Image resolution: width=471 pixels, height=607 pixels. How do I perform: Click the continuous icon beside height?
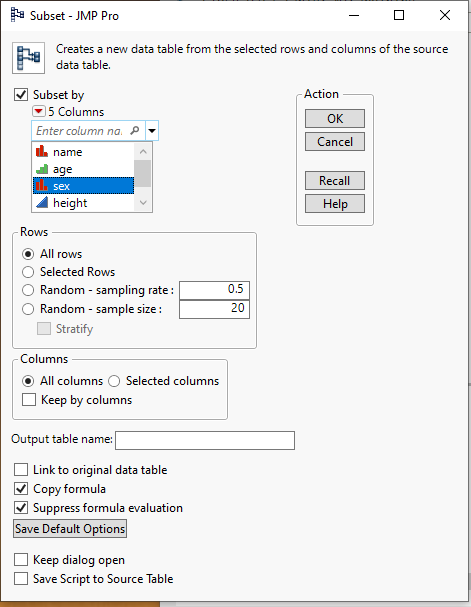coord(42,202)
